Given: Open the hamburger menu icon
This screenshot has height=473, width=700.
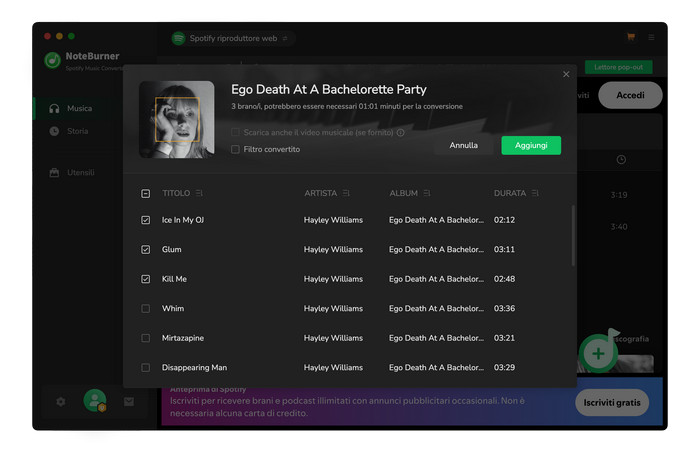Looking at the screenshot, I should click(x=651, y=37).
